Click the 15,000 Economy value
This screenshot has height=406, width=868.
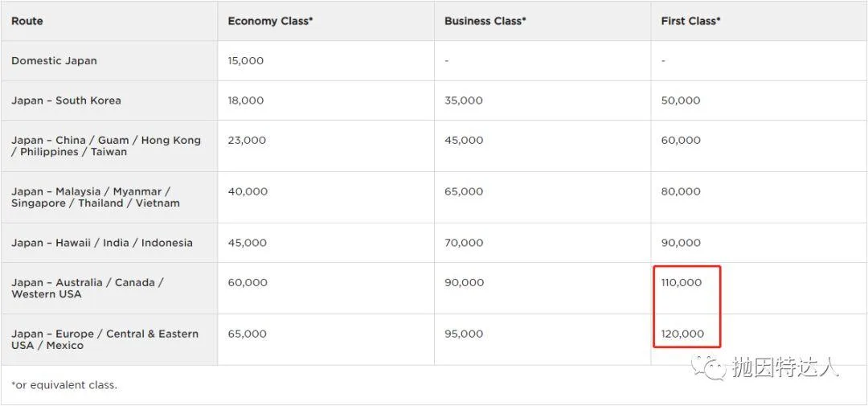tap(245, 61)
